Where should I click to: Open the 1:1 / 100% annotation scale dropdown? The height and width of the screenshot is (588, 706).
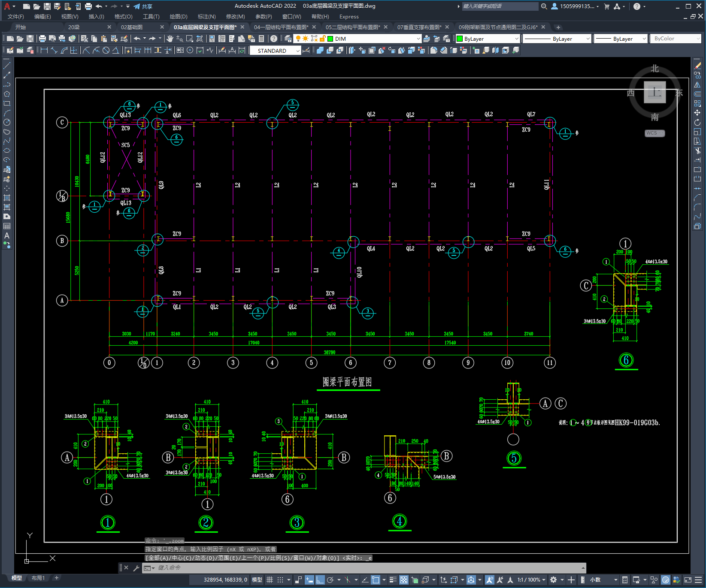pos(531,580)
